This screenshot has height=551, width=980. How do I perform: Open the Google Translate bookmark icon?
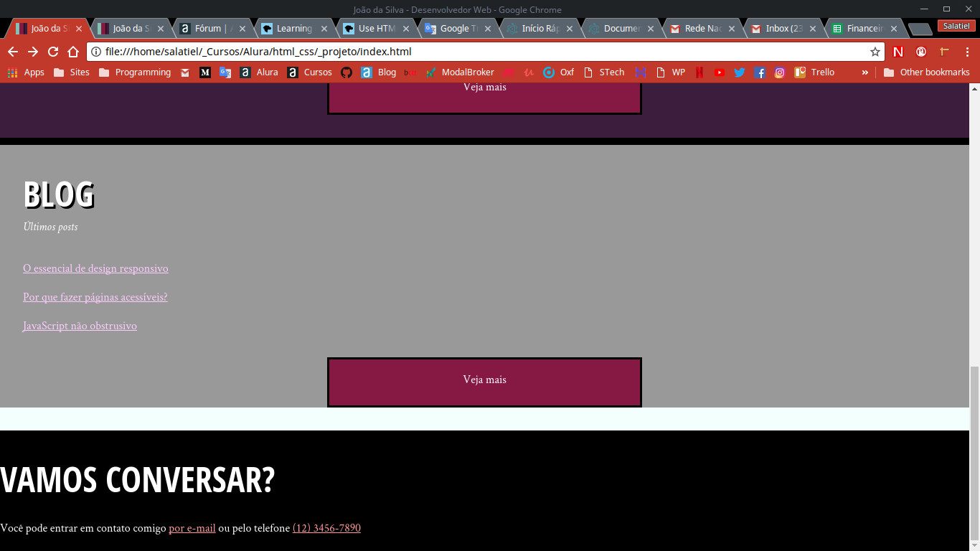click(225, 72)
